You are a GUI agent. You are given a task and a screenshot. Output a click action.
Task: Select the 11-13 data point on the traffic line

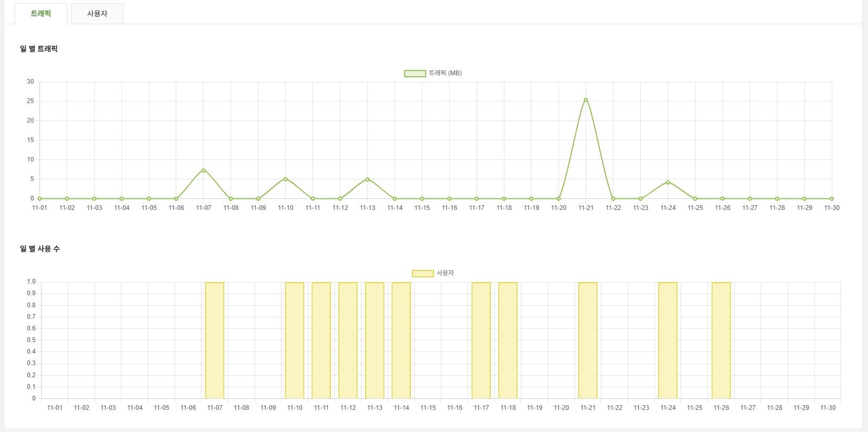(367, 179)
